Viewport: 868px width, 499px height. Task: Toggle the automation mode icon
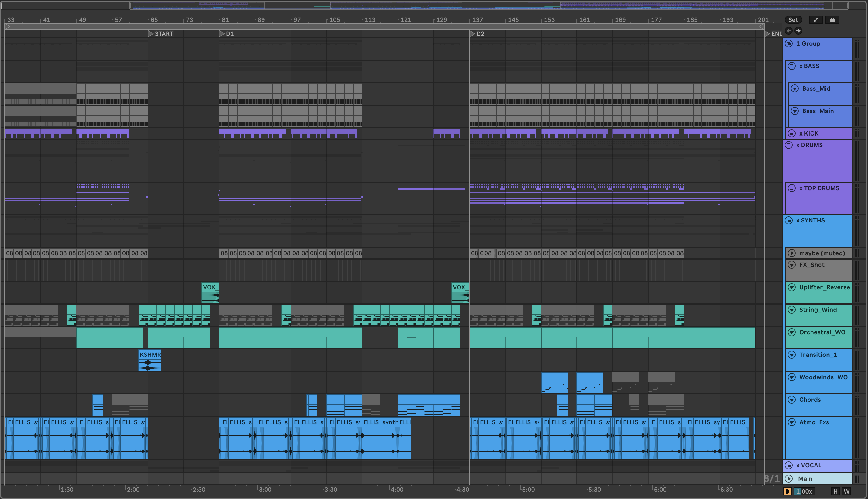point(816,20)
